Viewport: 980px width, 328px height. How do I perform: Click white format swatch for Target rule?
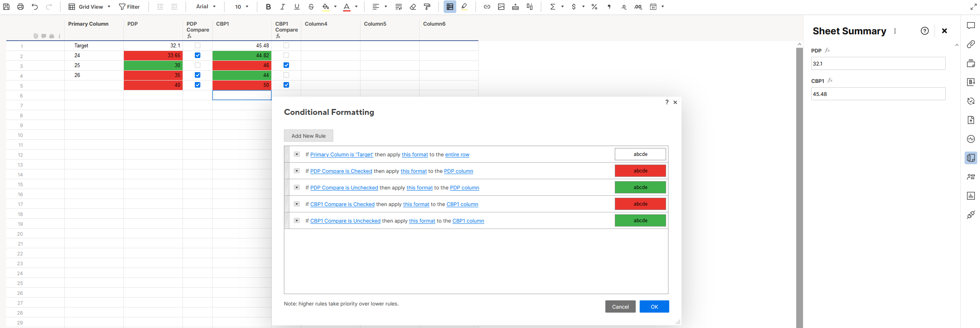pyautogui.click(x=640, y=154)
